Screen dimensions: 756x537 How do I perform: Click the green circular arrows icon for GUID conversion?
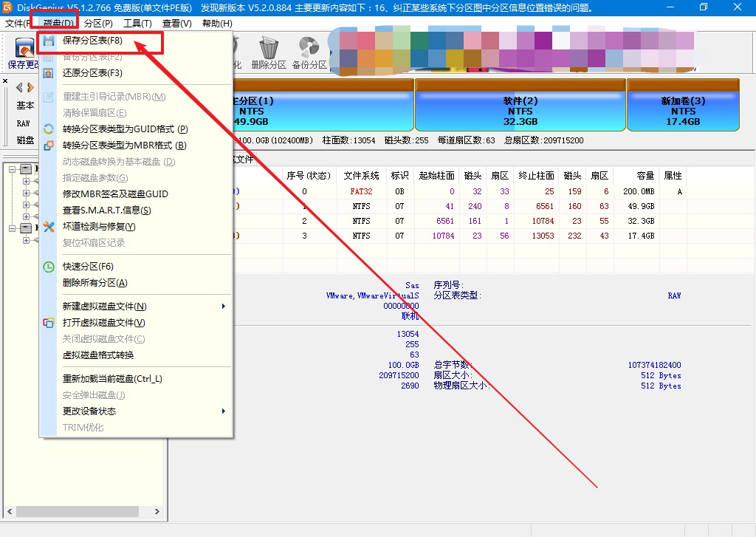click(48, 129)
